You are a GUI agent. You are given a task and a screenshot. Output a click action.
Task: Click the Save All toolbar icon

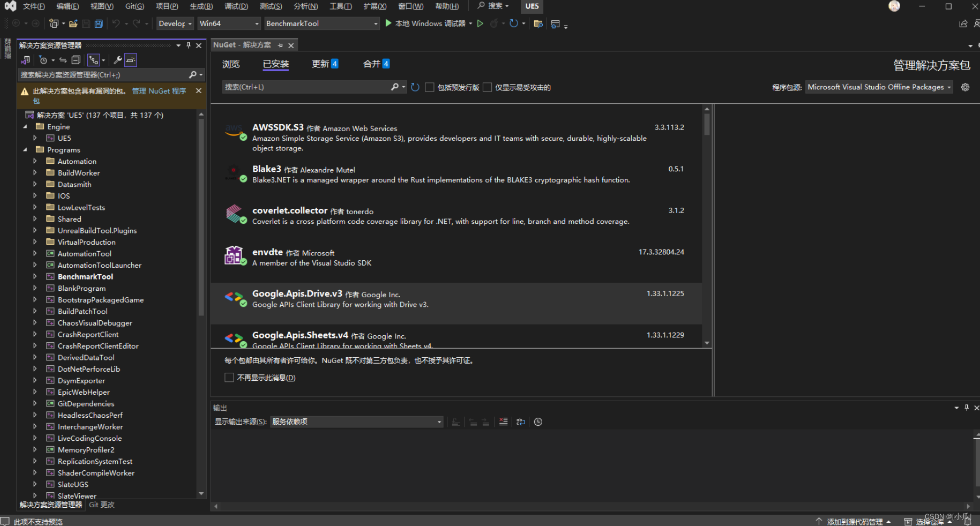[99, 24]
